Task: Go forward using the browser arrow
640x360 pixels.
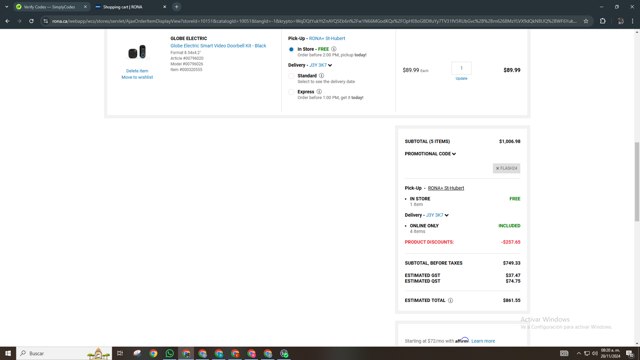Action: coord(19,21)
